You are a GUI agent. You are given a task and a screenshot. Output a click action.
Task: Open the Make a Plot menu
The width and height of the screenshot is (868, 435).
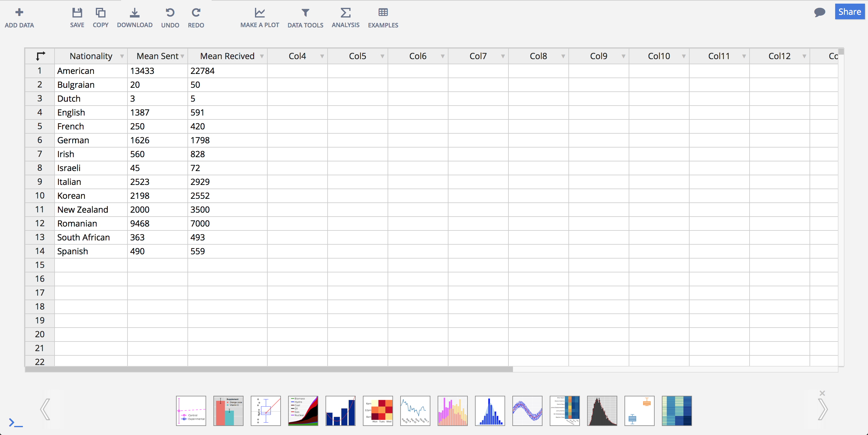point(259,17)
